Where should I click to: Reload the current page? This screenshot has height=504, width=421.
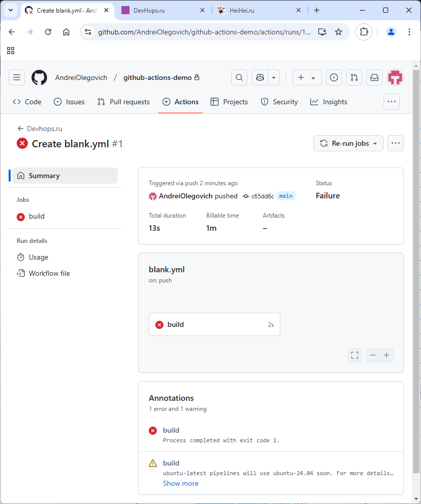click(x=48, y=32)
